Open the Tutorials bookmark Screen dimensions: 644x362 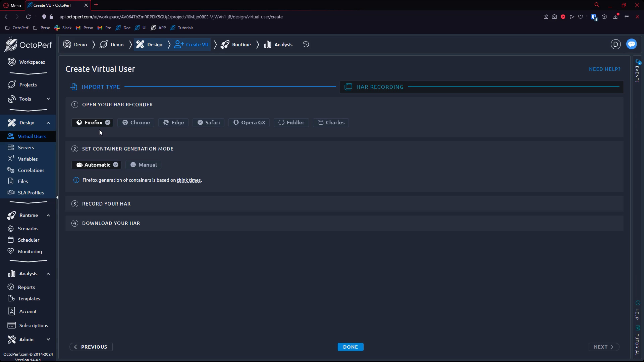tap(182, 28)
